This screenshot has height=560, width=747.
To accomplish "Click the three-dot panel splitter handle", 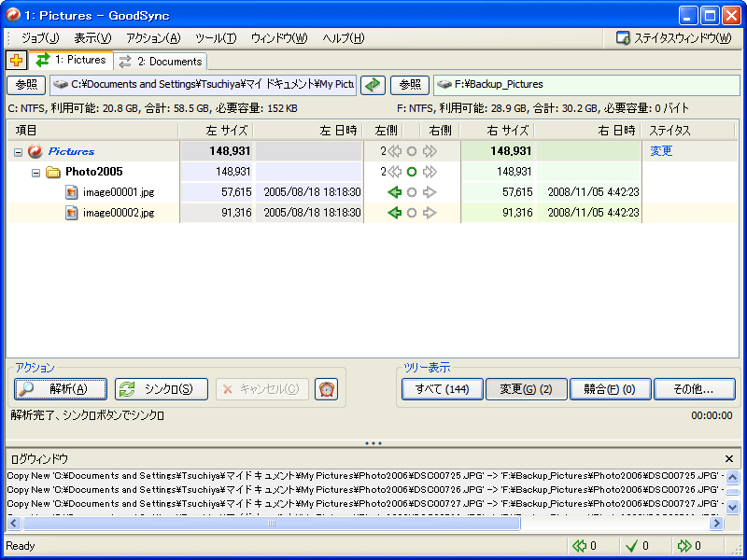I will pyautogui.click(x=373, y=443).
